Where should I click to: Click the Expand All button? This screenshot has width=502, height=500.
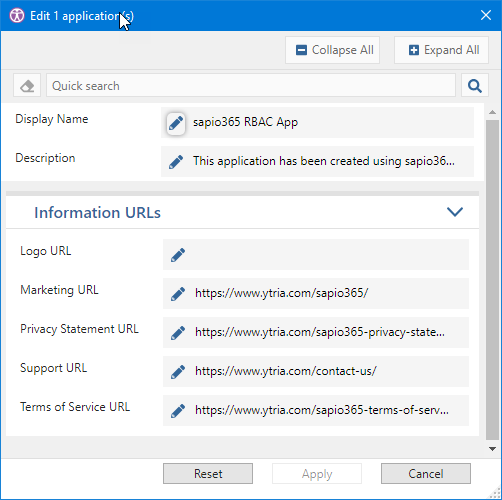441,50
